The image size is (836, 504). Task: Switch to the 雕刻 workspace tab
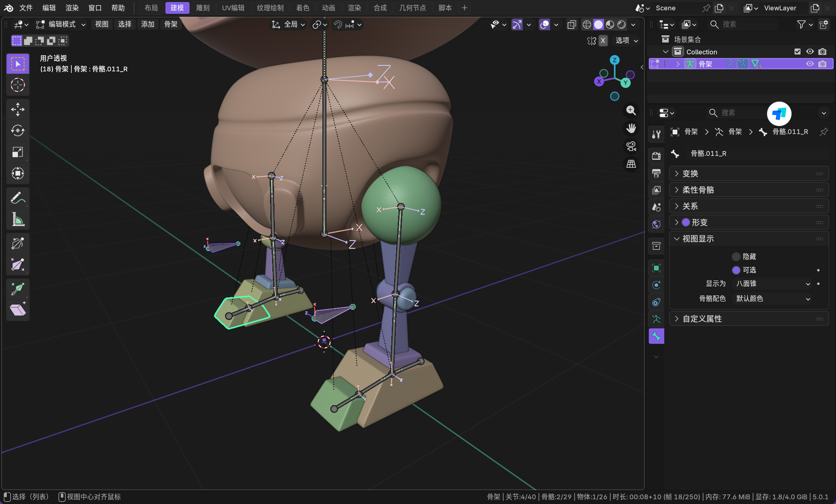coord(203,8)
